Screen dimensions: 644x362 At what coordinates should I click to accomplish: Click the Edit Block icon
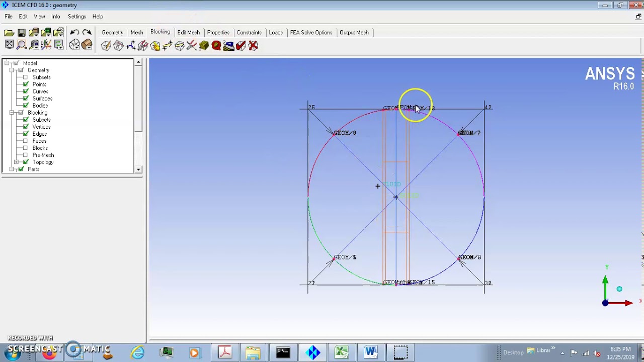[143, 46]
